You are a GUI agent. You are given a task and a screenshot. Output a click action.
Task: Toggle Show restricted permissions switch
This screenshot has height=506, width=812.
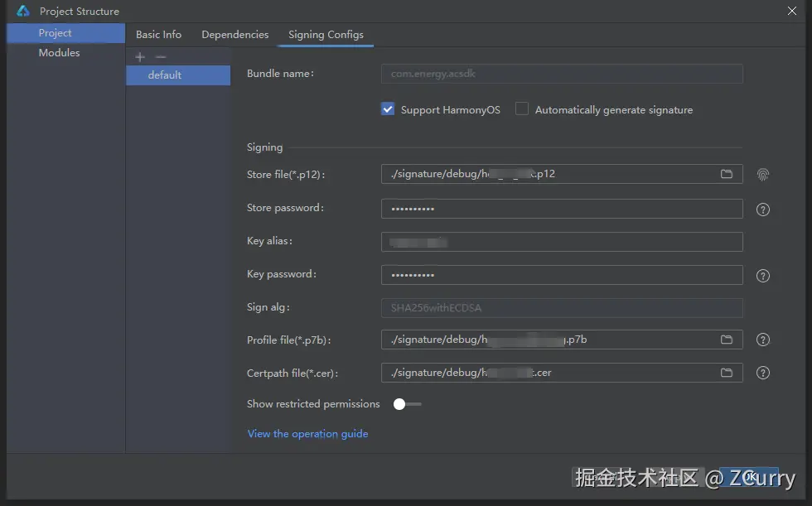407,404
